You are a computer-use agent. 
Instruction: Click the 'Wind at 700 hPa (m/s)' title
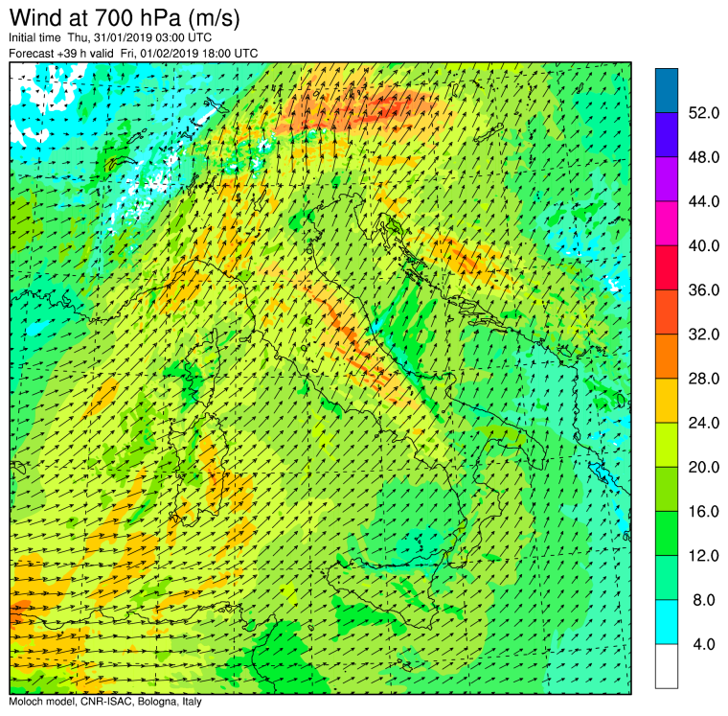click(x=125, y=18)
